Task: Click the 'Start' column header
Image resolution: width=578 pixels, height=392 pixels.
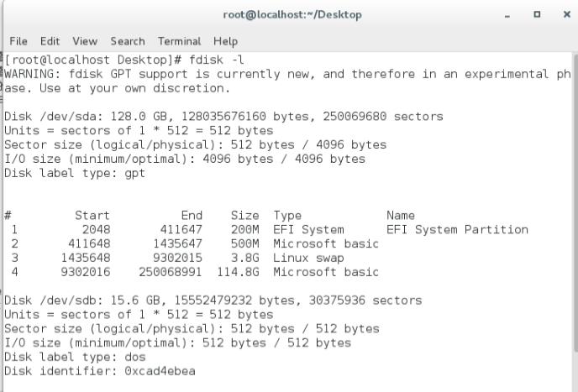Action: 92,215
